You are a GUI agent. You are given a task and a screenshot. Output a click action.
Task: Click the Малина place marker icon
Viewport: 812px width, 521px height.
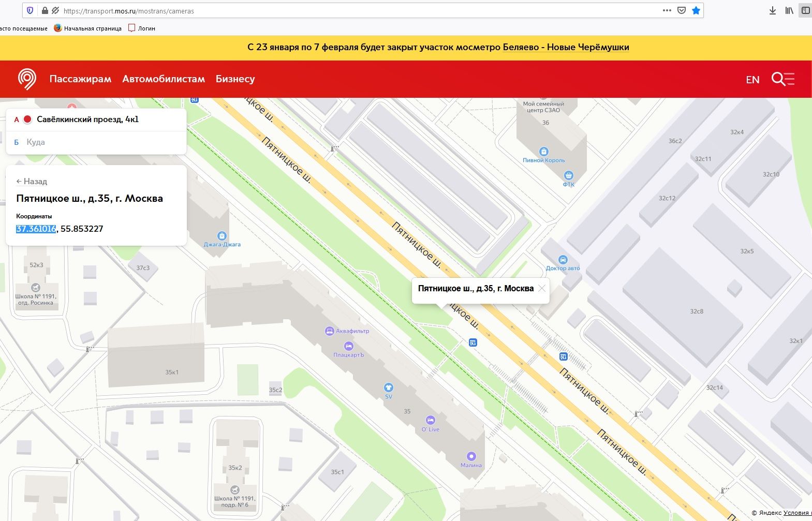point(471,456)
